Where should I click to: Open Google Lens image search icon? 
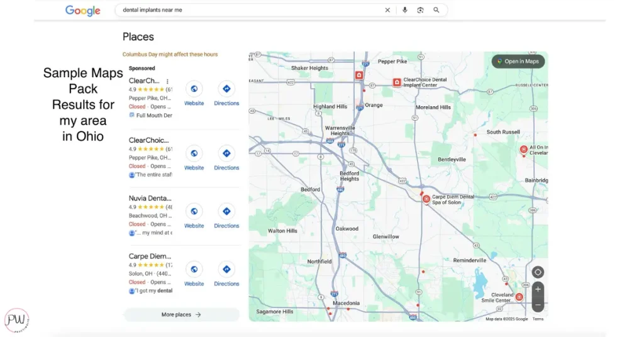421,10
